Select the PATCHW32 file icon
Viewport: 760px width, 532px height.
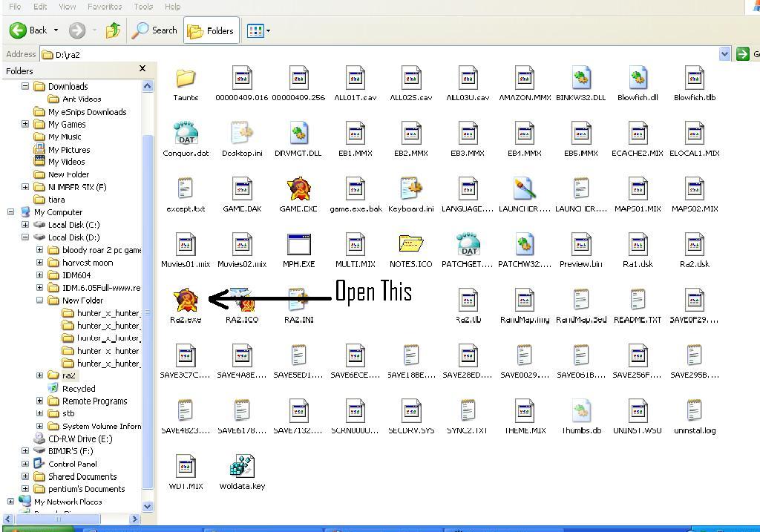click(x=525, y=245)
